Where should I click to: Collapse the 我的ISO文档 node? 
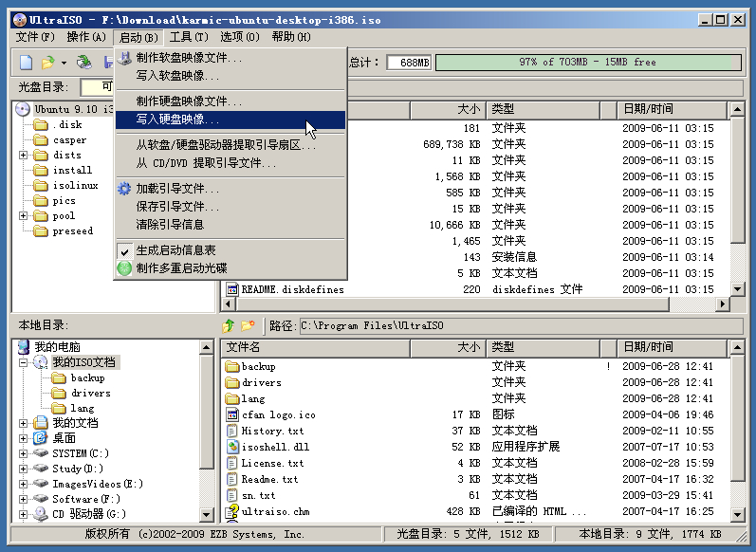coord(23,362)
